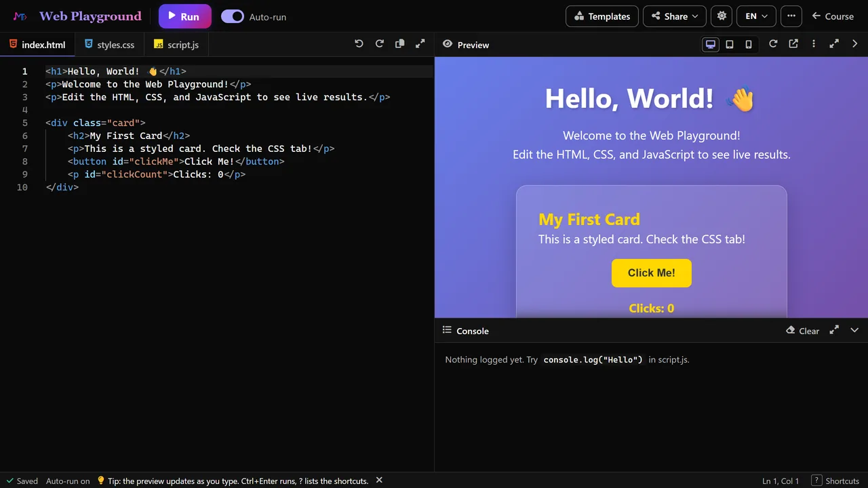Dismiss the tip in the status bar
The height and width of the screenshot is (488, 868).
379,481
